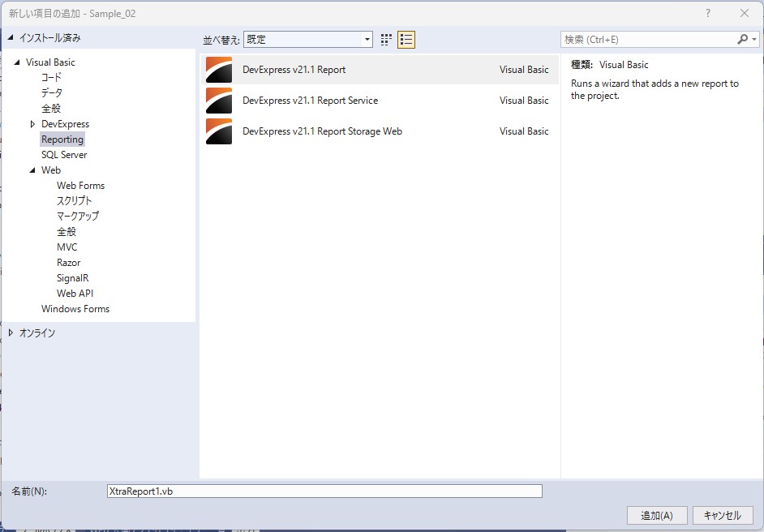This screenshot has width=764, height=532.
Task: Click the キャンセル button
Action: pyautogui.click(x=723, y=515)
